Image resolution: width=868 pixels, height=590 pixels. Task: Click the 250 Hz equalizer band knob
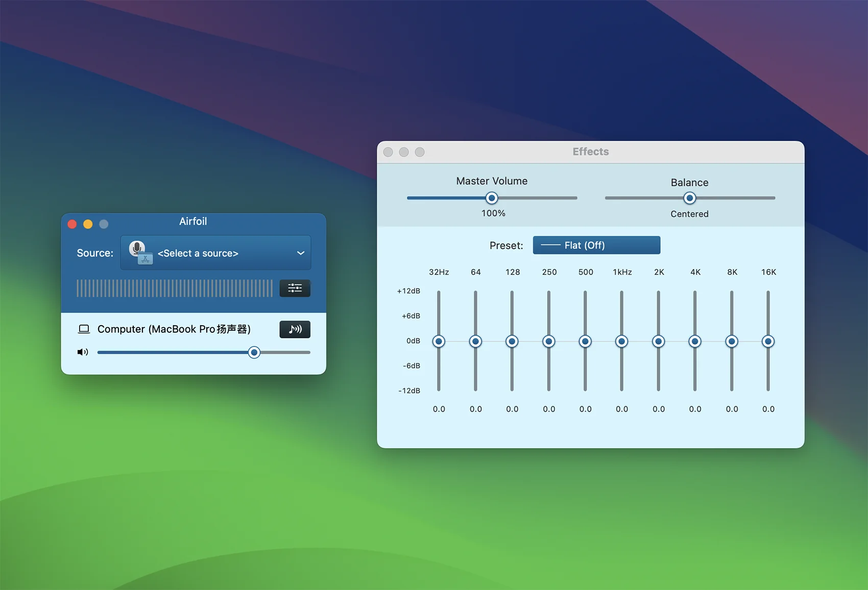coord(549,341)
